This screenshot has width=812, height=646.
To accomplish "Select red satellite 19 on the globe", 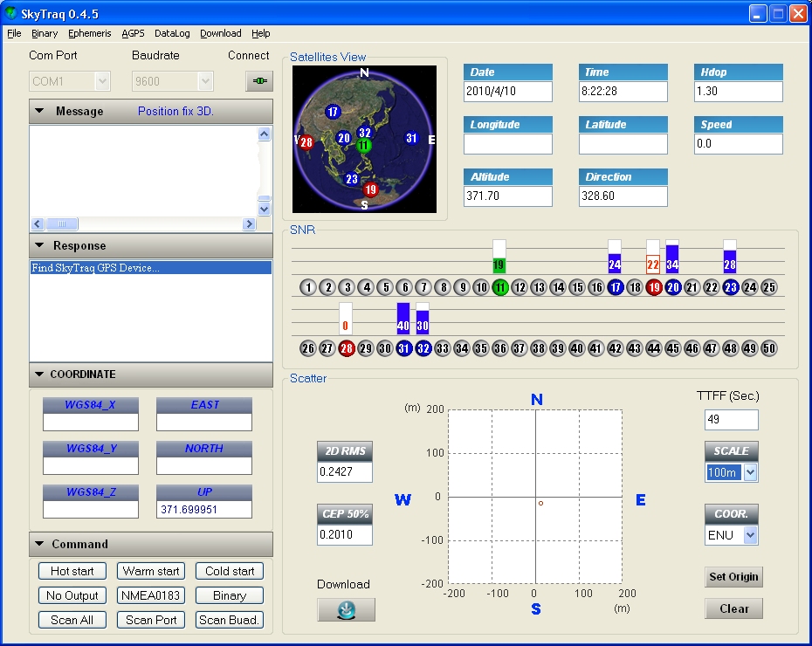I will pyautogui.click(x=370, y=189).
